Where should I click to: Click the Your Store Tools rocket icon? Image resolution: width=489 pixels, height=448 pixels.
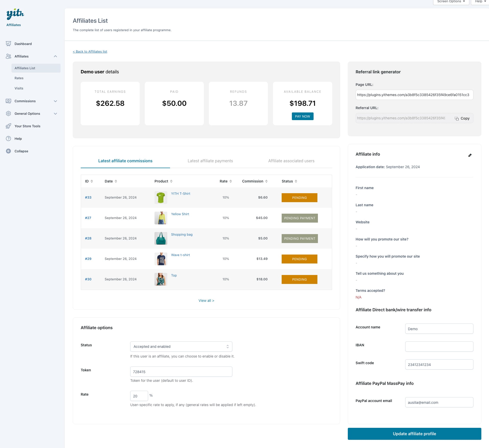[8, 126]
